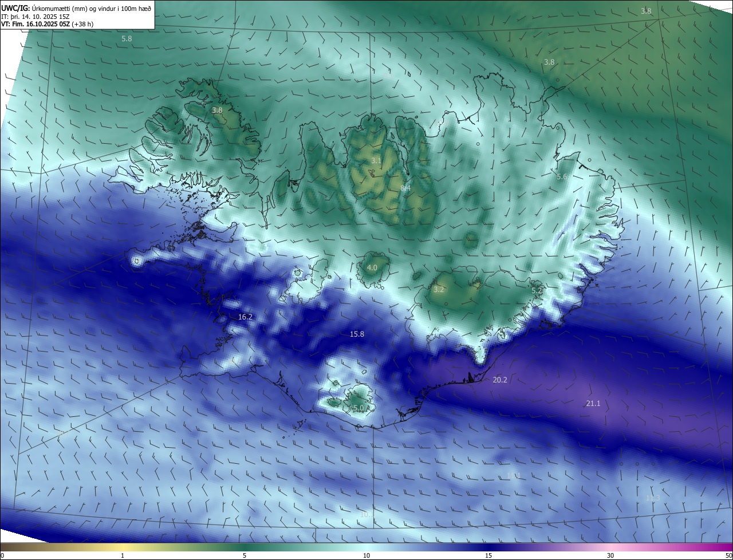Click the 11.3 value in the southeast sea
The image size is (733, 560).
pyautogui.click(x=653, y=498)
